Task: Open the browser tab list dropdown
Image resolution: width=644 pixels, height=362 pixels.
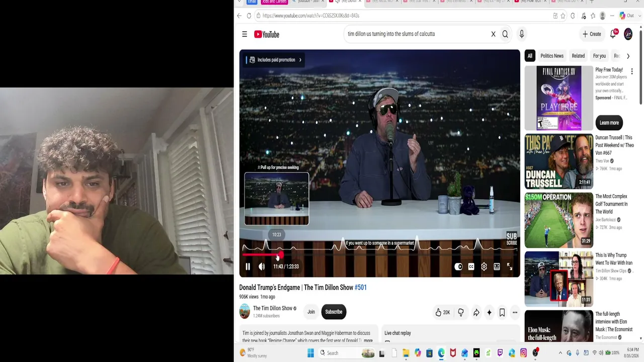Action: click(x=239, y=2)
